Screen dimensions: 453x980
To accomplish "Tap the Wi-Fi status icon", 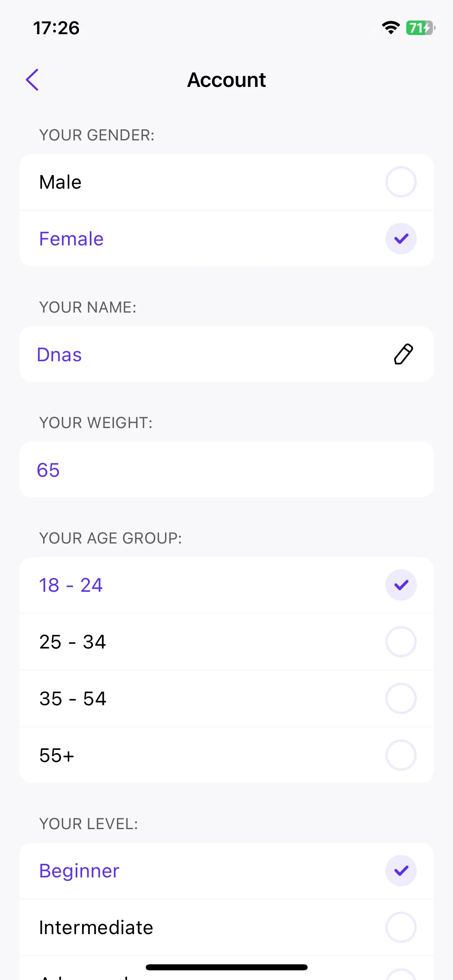I will coord(391,28).
